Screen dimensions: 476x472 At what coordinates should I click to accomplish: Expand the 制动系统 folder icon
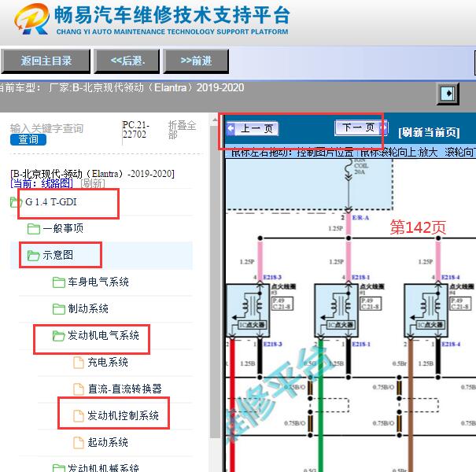(58, 309)
